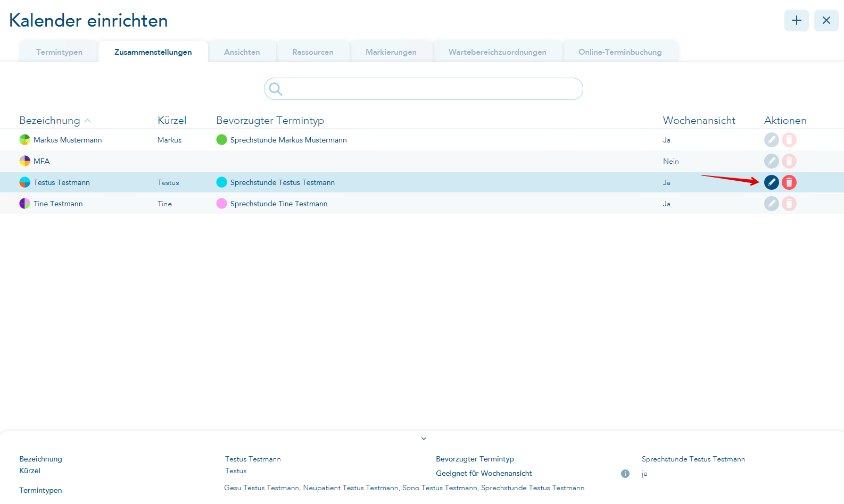The image size is (844, 504).
Task: Edit the Testus Testmann entry with the pencil icon
Action: (x=771, y=182)
